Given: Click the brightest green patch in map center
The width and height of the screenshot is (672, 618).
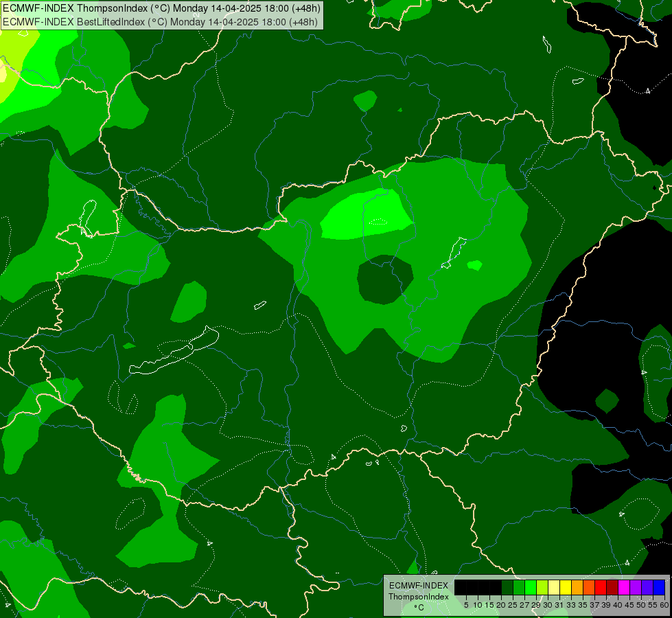Looking at the screenshot, I should 367,214.
